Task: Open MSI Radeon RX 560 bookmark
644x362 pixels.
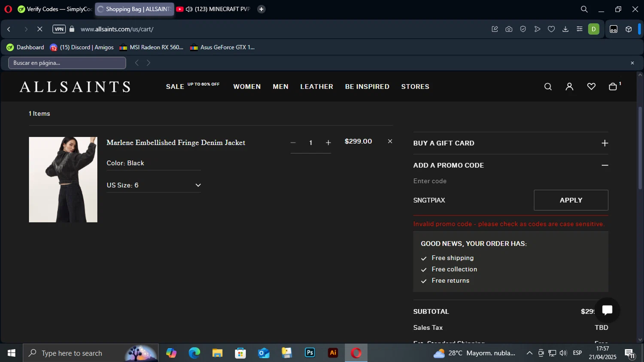Action: 152,47
